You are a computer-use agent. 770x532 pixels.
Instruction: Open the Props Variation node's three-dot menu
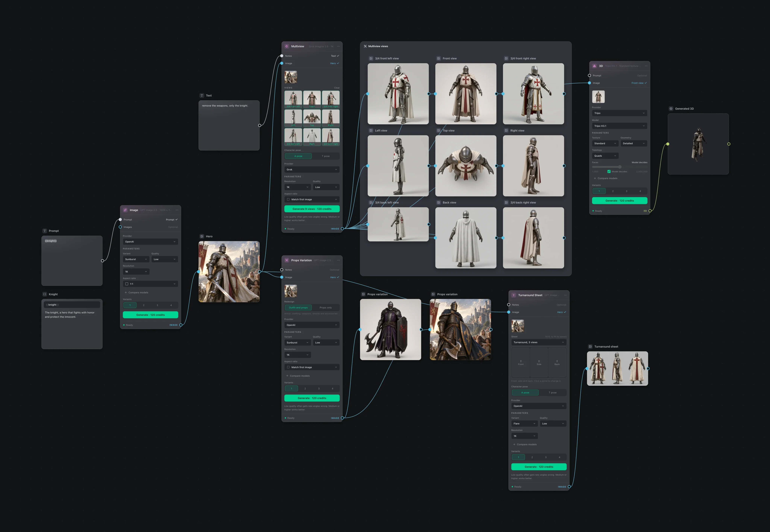339,260
